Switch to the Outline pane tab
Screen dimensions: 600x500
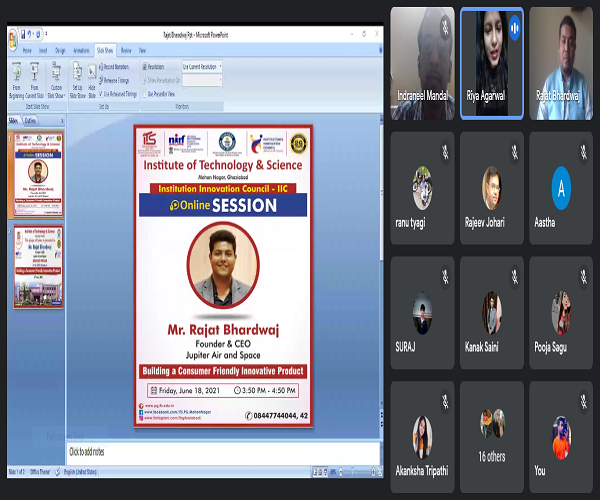[30, 121]
